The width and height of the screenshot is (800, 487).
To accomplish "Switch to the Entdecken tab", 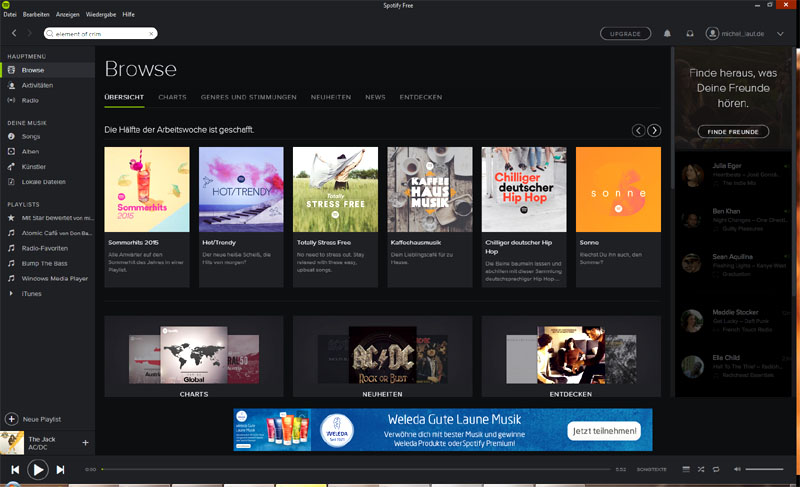I will point(421,97).
